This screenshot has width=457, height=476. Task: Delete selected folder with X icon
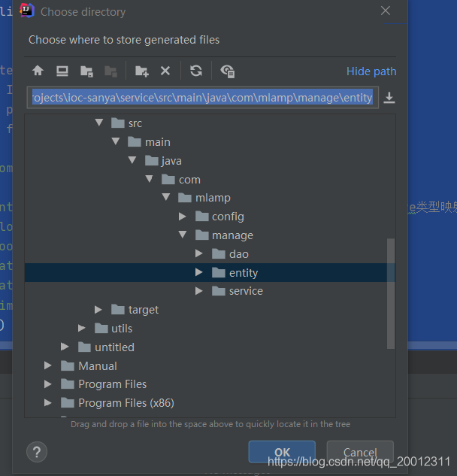coord(165,71)
